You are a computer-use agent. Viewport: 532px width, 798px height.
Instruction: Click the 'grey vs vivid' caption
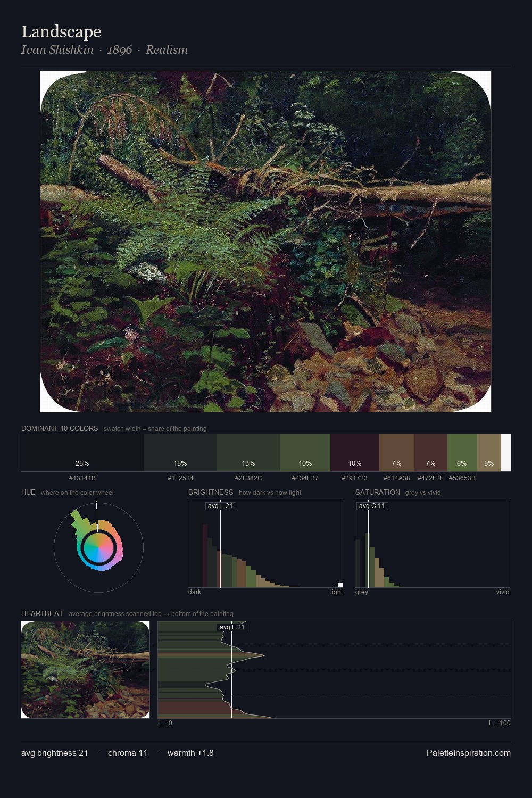[423, 493]
